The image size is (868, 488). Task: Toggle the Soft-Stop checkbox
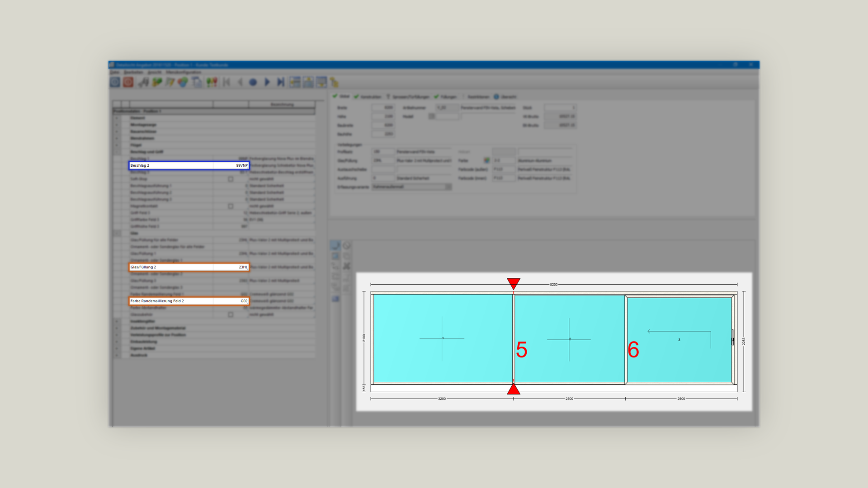click(231, 179)
